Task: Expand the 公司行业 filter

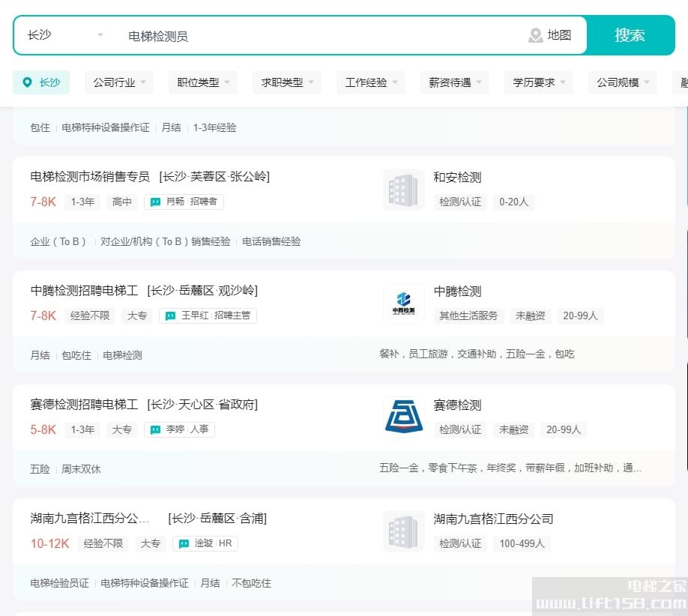Action: pyautogui.click(x=119, y=82)
